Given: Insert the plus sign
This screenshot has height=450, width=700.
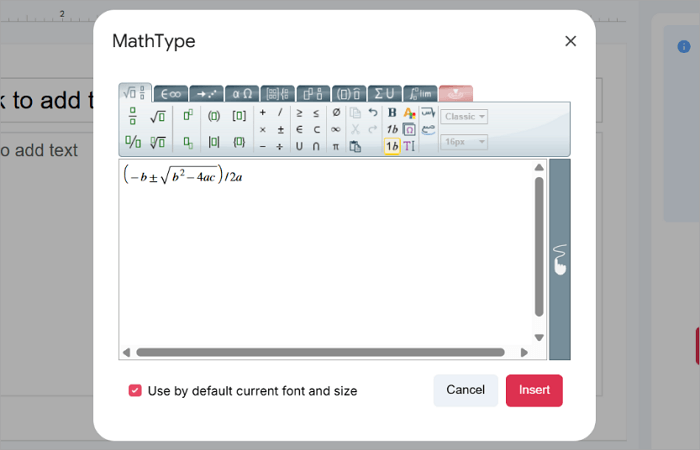Looking at the screenshot, I should (x=262, y=112).
